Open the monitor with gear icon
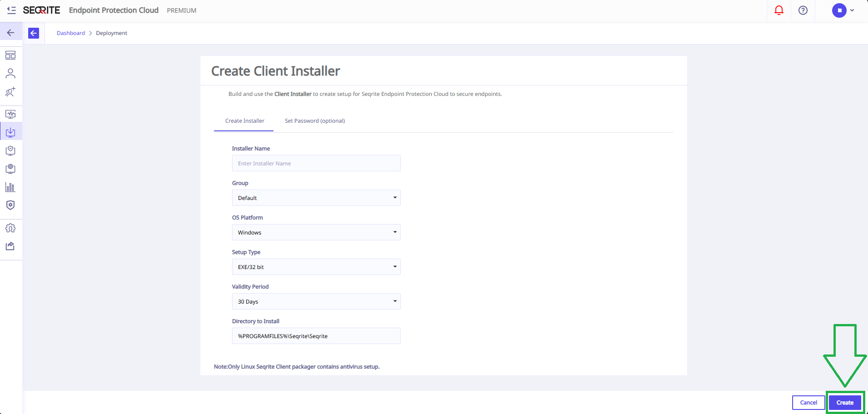The image size is (868, 414). (10, 169)
